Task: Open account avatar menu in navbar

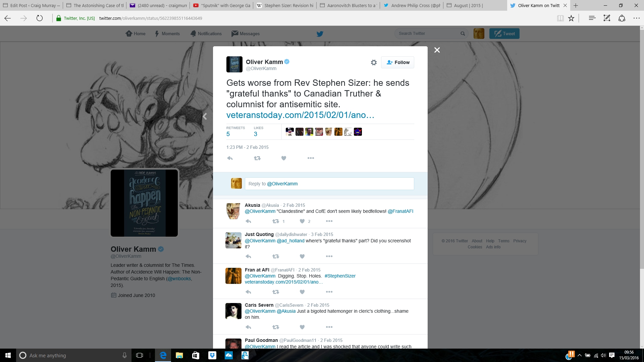Action: coord(479,34)
